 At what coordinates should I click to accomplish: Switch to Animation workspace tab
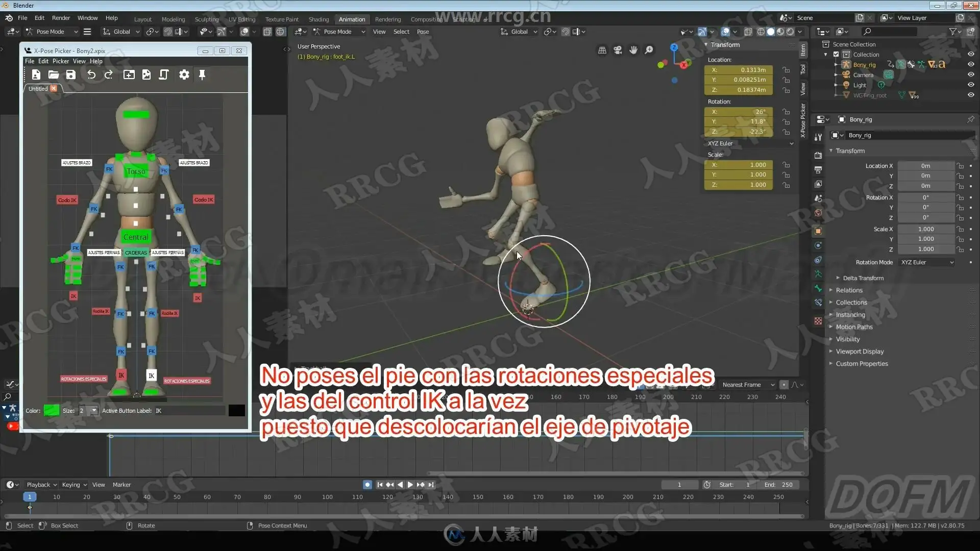tap(352, 19)
